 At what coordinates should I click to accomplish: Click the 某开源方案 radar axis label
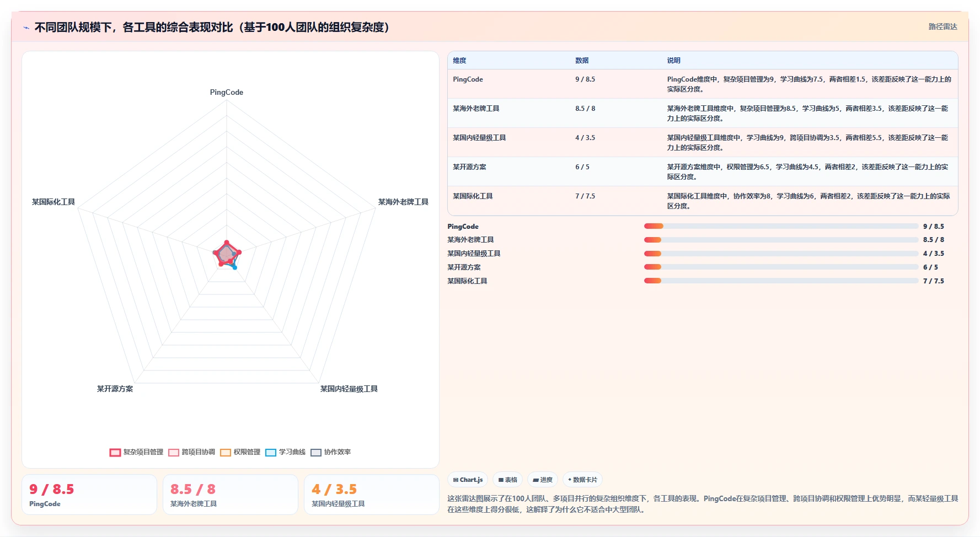click(x=115, y=389)
